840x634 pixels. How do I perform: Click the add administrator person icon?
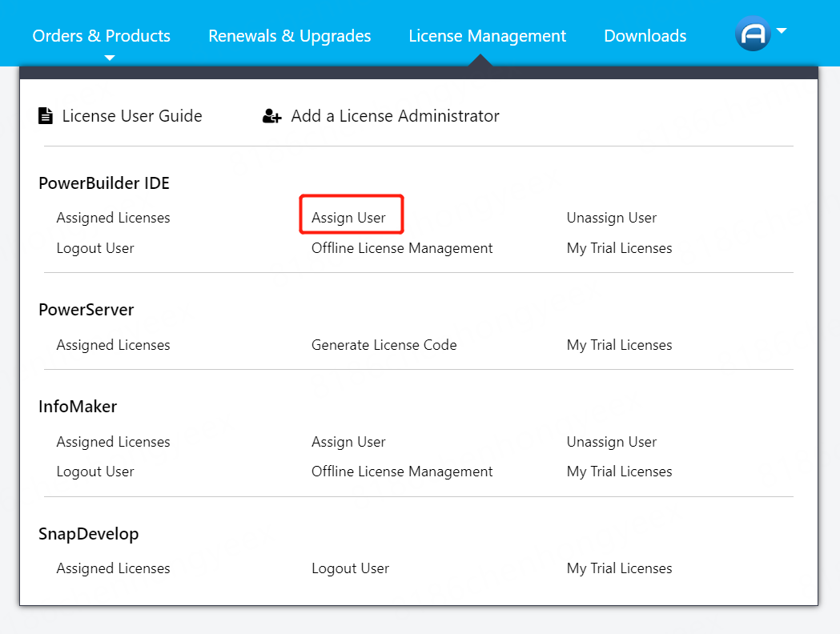click(271, 115)
